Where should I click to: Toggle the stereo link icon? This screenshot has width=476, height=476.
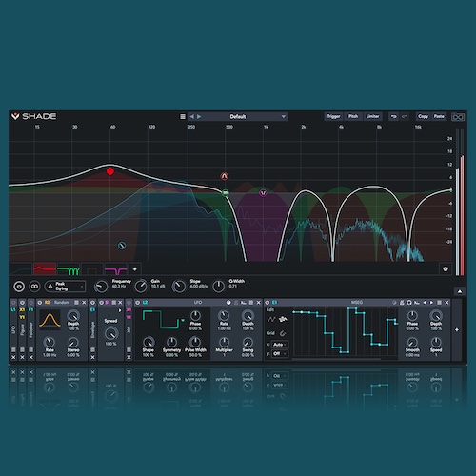tap(34, 287)
